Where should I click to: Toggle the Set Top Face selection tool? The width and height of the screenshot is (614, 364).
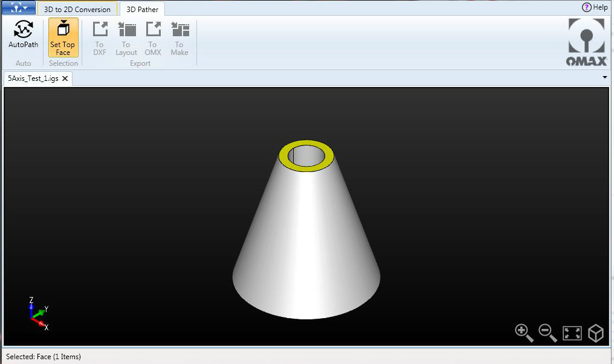63,37
